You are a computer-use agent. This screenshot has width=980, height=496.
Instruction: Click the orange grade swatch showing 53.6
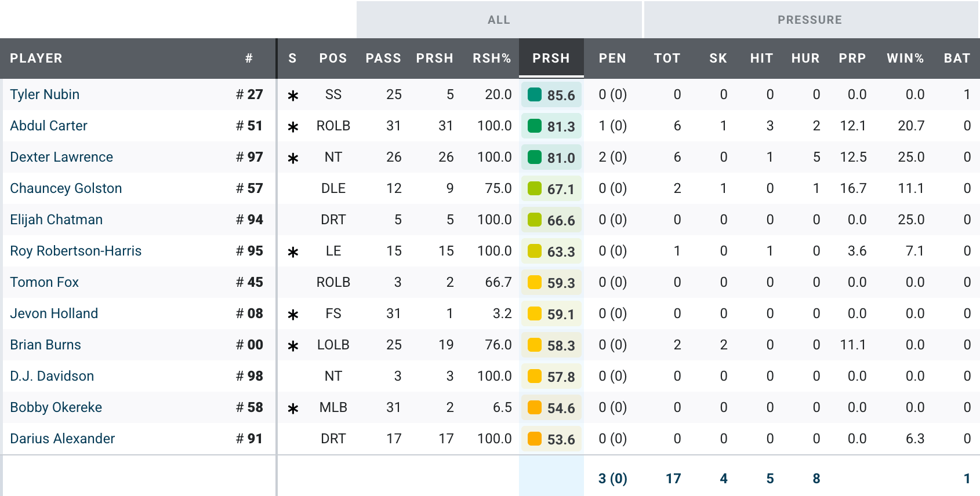coord(535,439)
